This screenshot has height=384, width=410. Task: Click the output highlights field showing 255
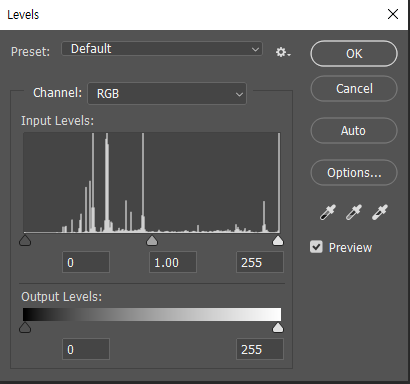(260, 349)
